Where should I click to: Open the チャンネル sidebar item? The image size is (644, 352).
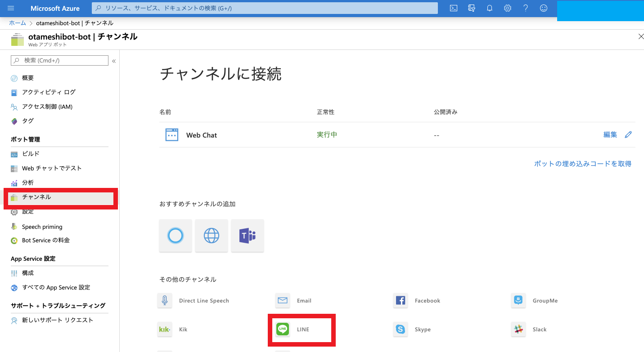pos(36,197)
